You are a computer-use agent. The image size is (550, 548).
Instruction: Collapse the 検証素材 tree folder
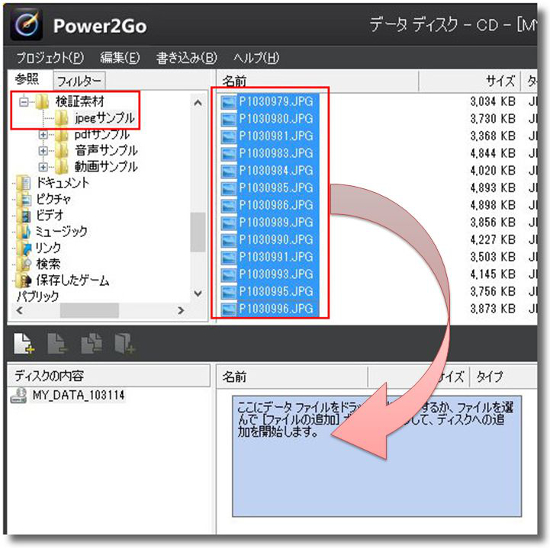[24, 102]
